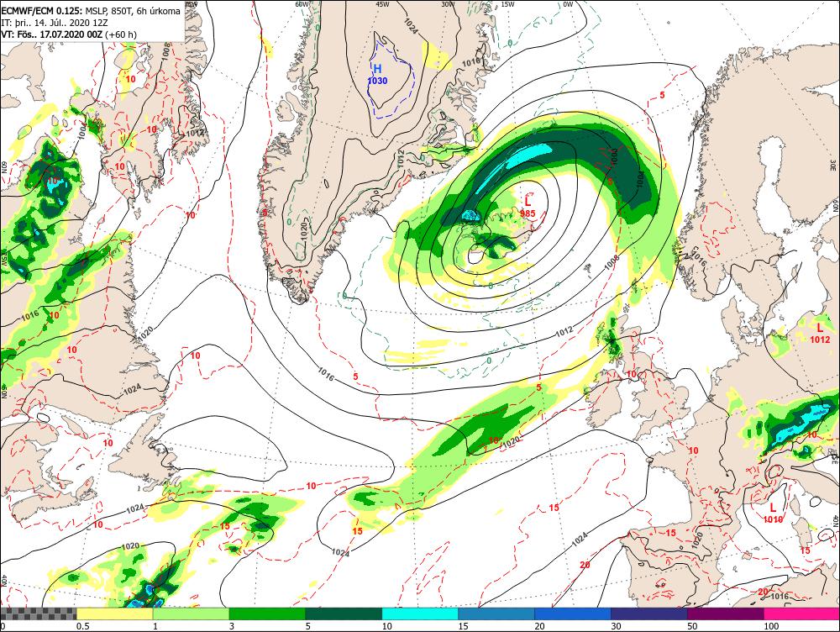Click the '1030' pressure value under H
The width and height of the screenshot is (840, 632).
(377, 81)
